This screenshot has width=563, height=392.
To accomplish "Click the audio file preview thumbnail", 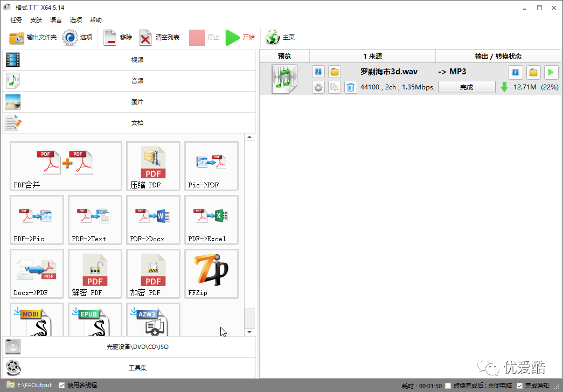I will coord(284,79).
